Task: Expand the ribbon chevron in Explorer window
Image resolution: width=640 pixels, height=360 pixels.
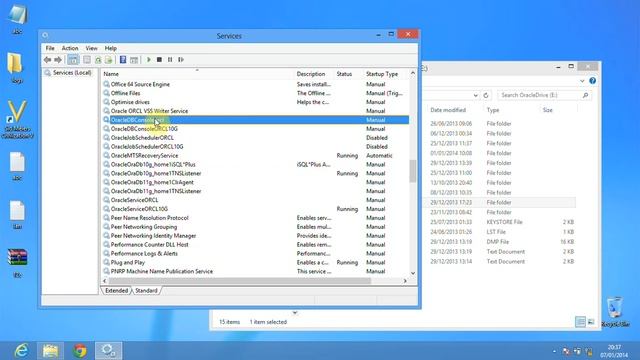Action: (582, 81)
